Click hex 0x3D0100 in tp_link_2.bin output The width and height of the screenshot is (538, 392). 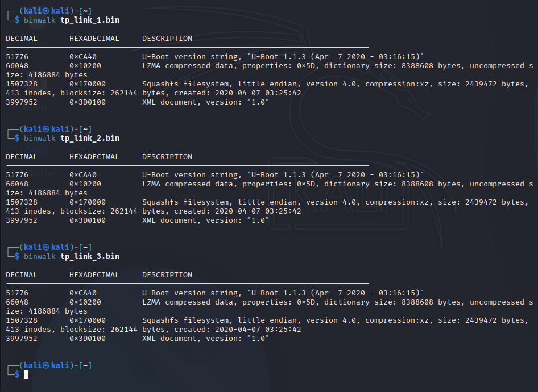click(x=88, y=220)
